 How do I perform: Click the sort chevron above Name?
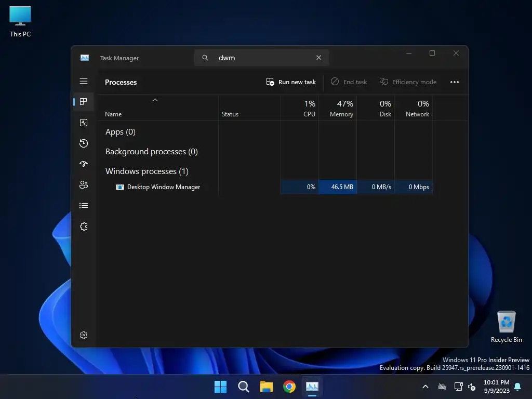pos(155,100)
